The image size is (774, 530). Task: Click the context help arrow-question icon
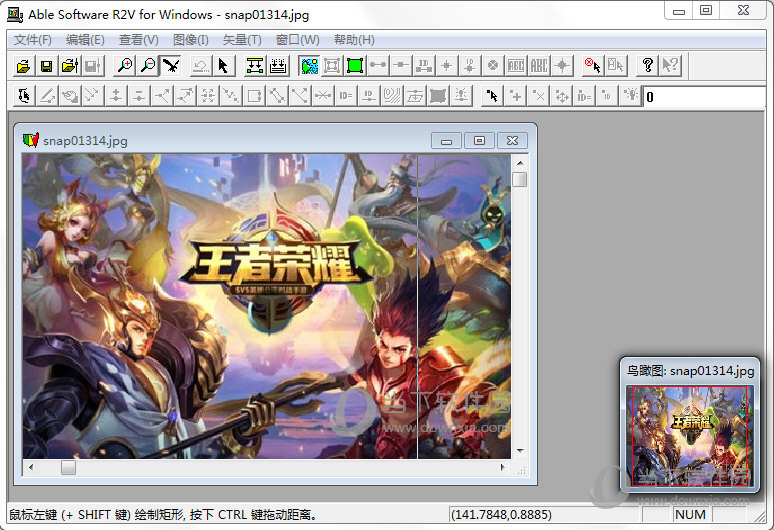(x=670, y=66)
